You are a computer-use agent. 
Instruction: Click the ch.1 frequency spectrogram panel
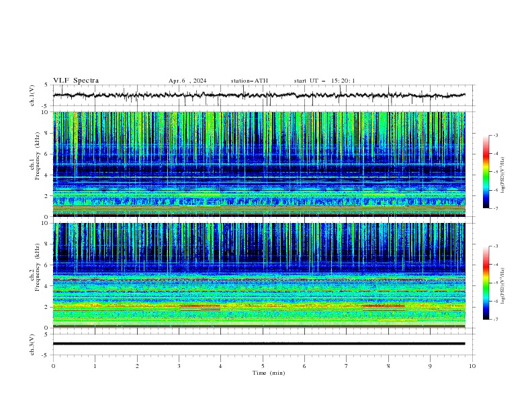point(259,164)
